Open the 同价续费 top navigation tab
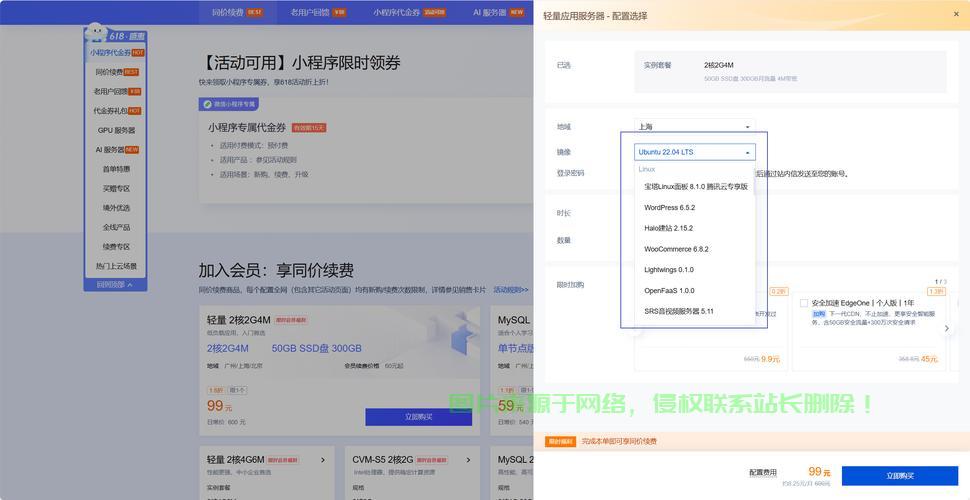The width and height of the screenshot is (970, 500). 237,12
